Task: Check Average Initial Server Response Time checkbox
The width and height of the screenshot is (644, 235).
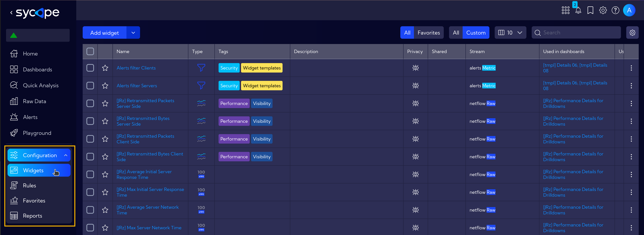Action: pyautogui.click(x=90, y=174)
